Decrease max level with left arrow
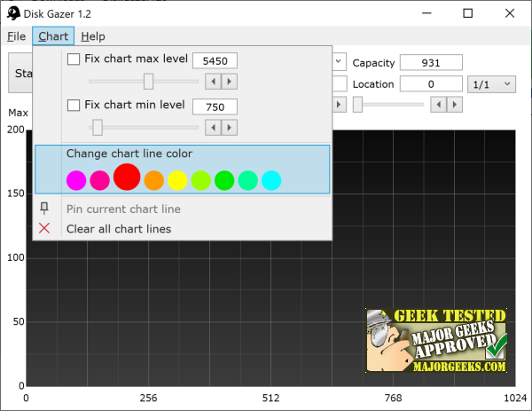532x411 pixels. coord(213,82)
